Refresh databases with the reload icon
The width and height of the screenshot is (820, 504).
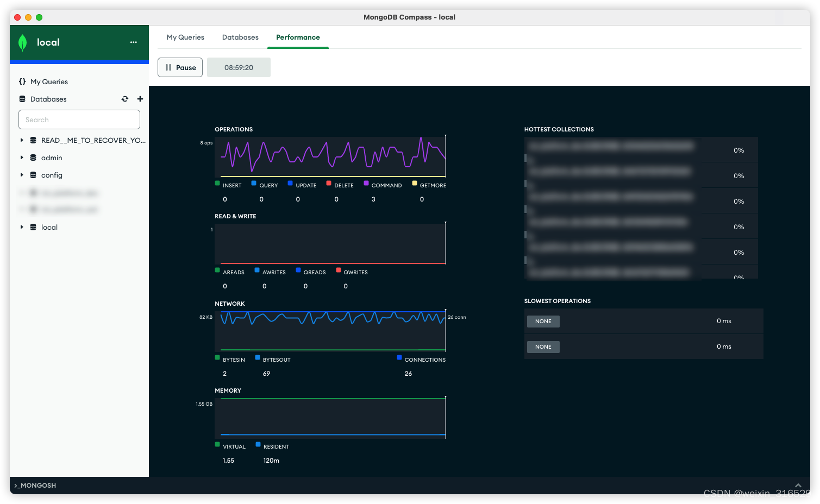point(125,99)
